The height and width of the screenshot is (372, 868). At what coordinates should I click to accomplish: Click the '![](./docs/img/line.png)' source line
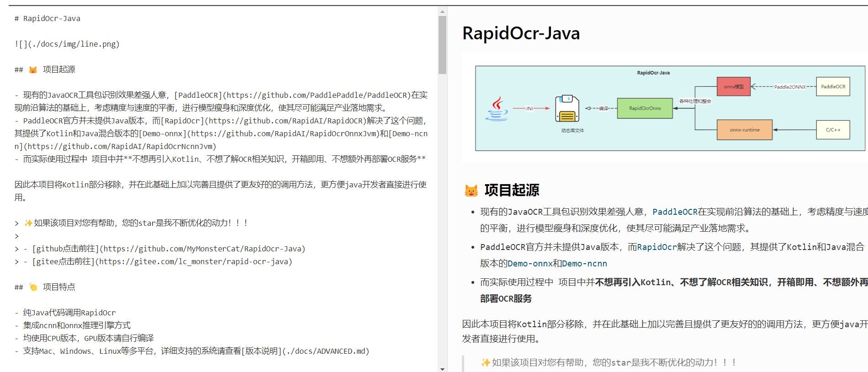tap(67, 44)
